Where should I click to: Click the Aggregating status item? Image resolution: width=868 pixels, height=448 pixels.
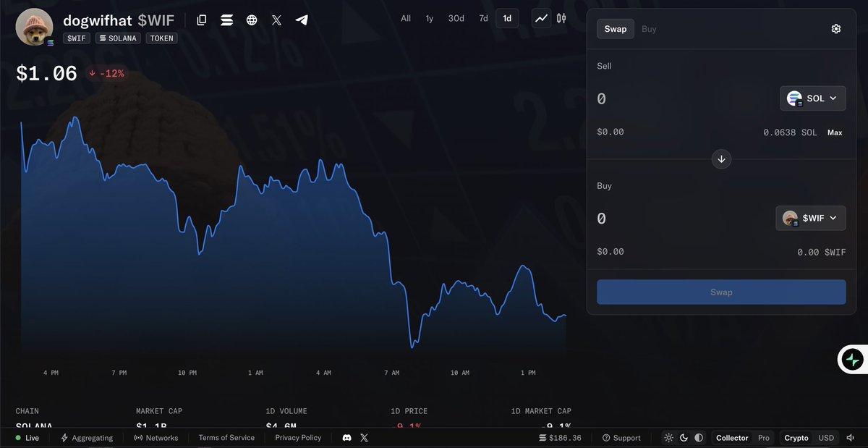88,438
